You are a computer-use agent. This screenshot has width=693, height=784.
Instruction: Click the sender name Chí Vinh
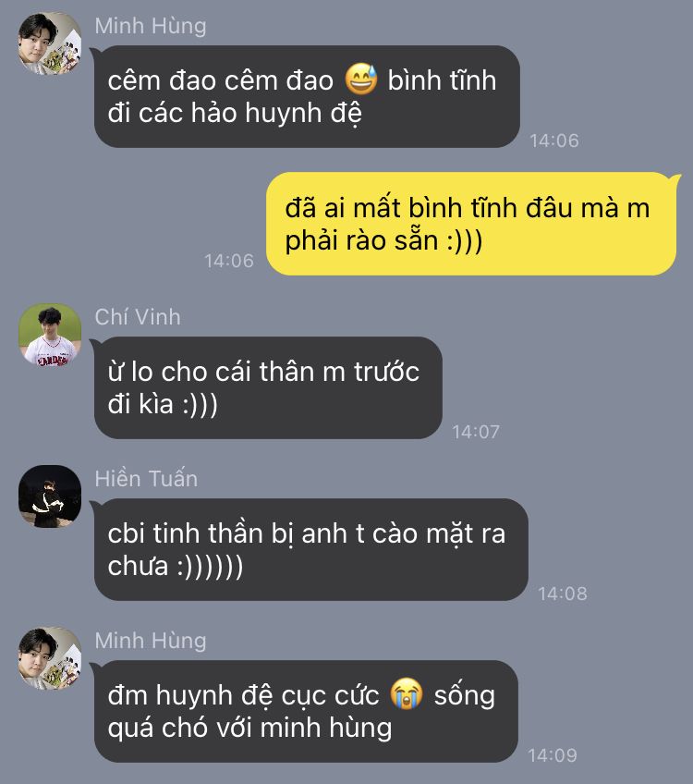tap(138, 317)
